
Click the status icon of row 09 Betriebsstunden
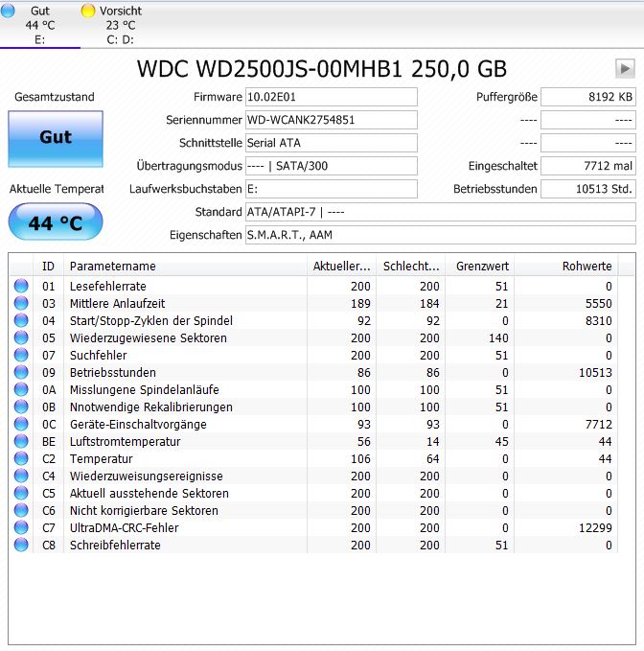pos(21,372)
